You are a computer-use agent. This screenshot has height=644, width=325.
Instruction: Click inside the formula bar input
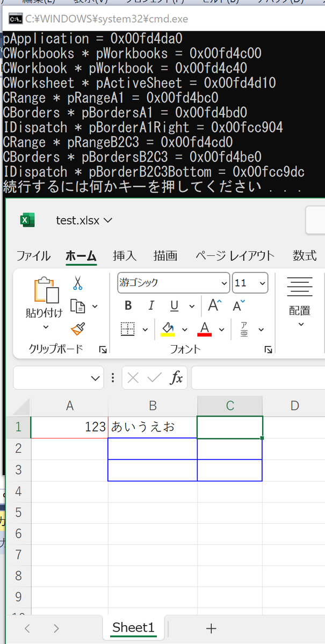tap(258, 378)
